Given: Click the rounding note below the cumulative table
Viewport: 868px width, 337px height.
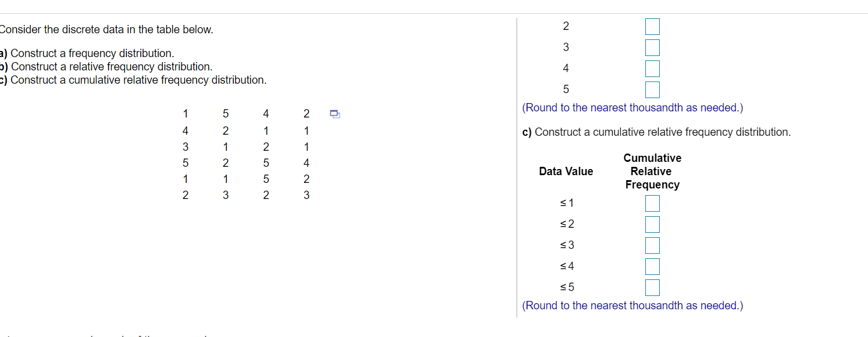Looking at the screenshot, I should point(632,305).
